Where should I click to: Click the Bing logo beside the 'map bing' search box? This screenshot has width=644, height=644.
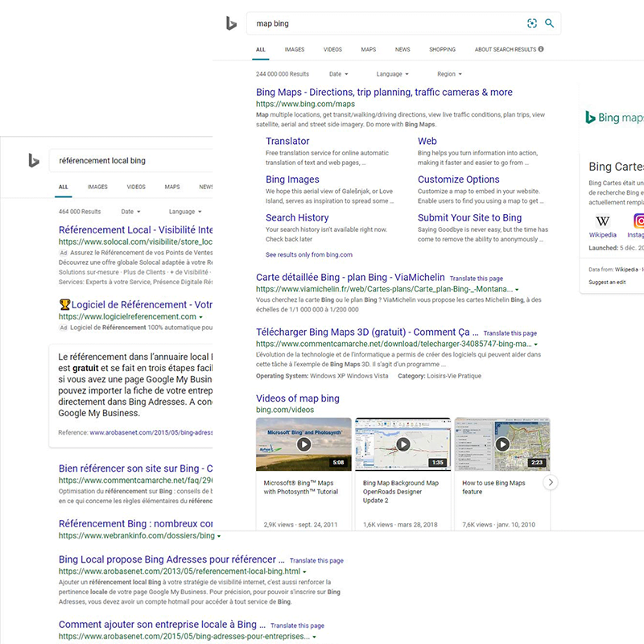point(231,23)
